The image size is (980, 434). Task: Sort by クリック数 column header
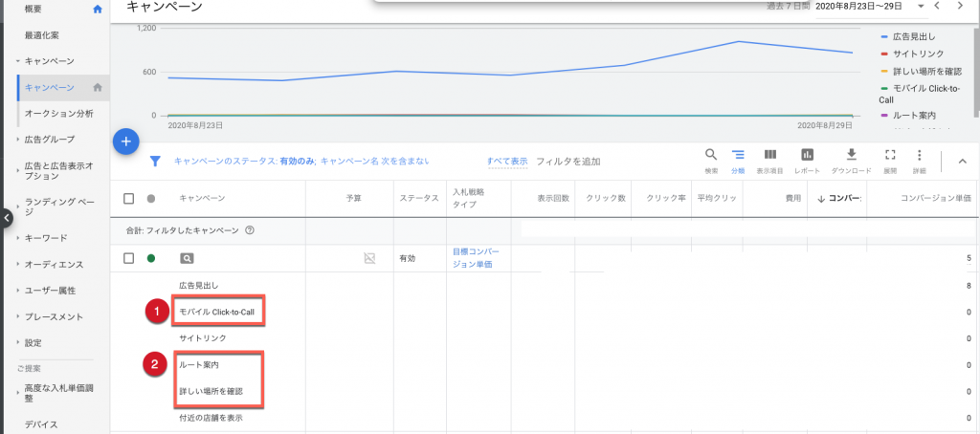606,199
